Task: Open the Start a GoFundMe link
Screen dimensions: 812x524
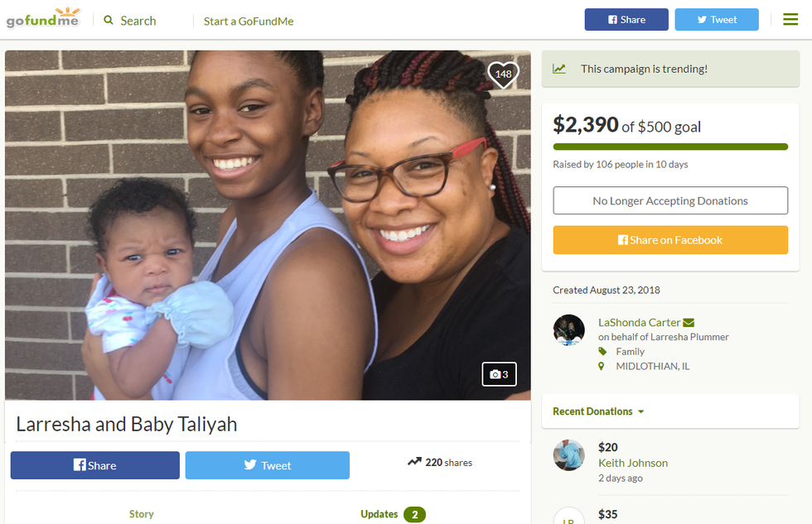Action: click(x=249, y=22)
